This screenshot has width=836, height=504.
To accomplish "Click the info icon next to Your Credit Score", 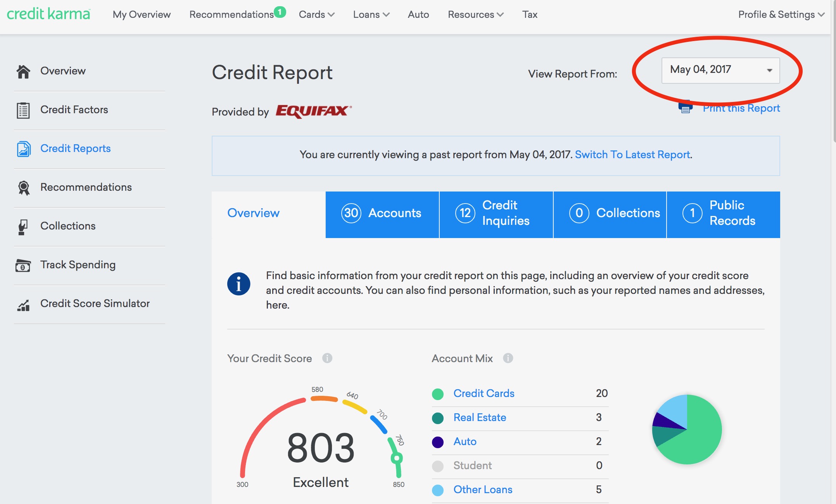I will [x=327, y=358].
